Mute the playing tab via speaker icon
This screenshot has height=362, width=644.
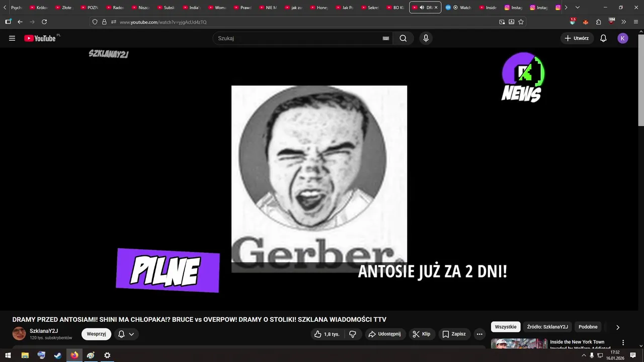(422, 8)
